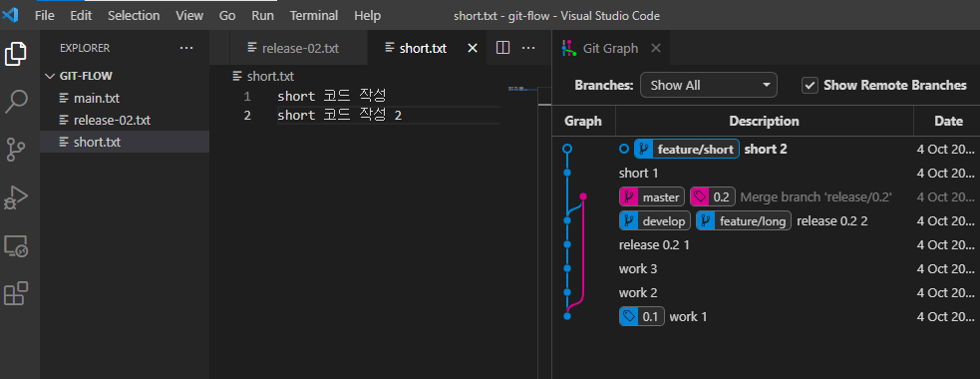Screen dimensions: 980x379
Task: Click the develop branch label
Action: point(655,220)
